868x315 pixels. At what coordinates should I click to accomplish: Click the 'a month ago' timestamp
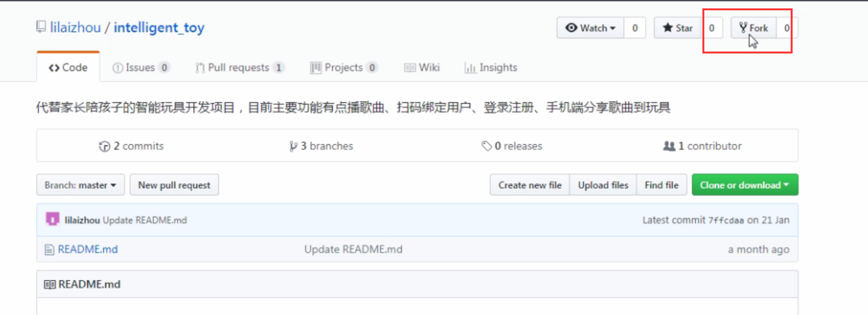pos(758,249)
